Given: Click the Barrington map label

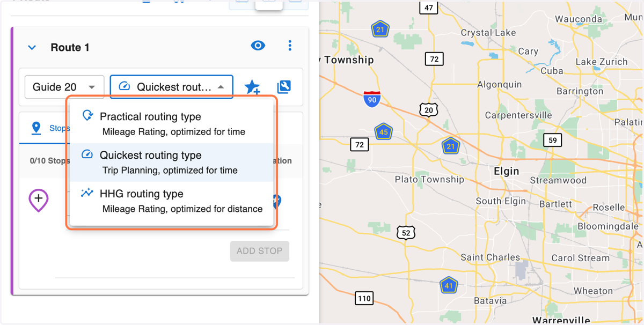Looking at the screenshot, I should [580, 91].
